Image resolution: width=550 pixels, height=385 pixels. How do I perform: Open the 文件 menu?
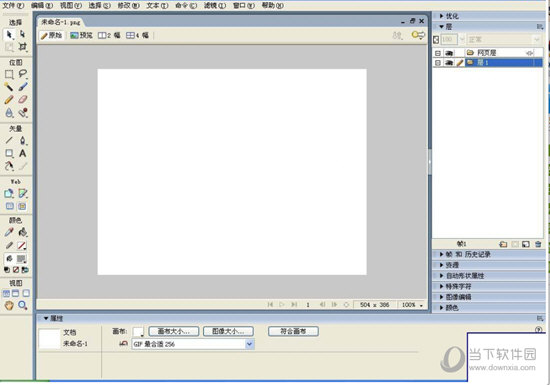[x=13, y=6]
